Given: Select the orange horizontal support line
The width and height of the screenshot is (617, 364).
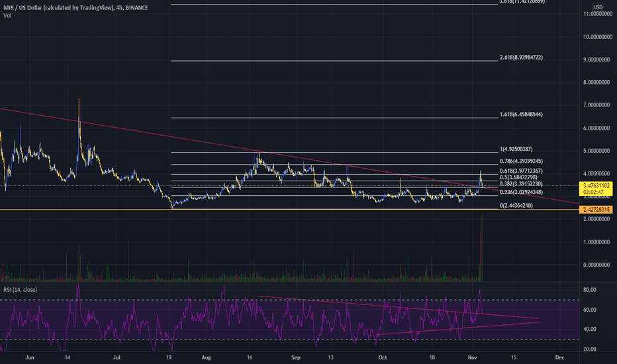Looking at the screenshot, I should tap(289, 209).
